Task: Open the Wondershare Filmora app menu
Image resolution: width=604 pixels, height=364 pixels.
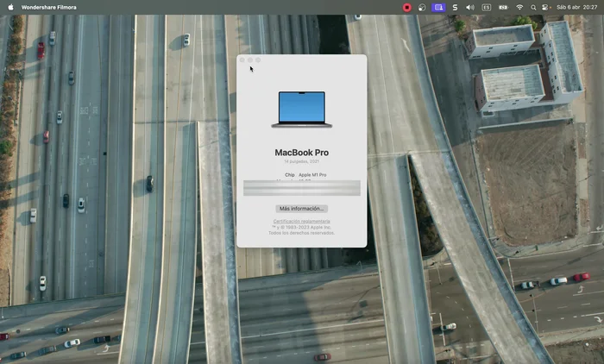Action: pos(48,7)
